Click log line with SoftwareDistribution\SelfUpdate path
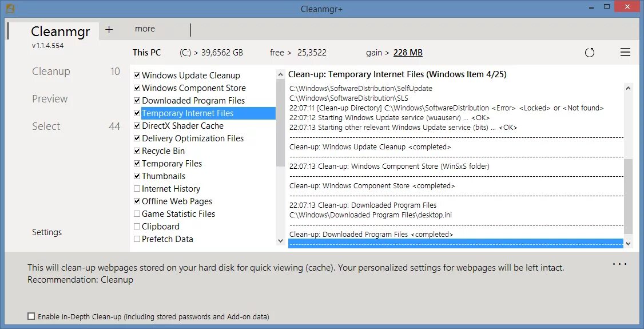 [x=361, y=88]
